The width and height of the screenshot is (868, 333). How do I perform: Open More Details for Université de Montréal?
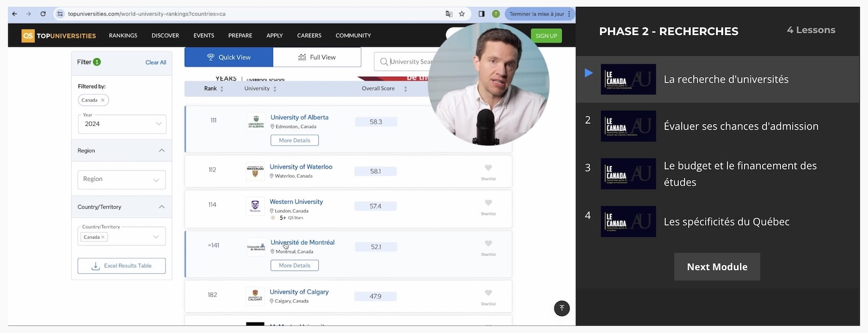coord(295,266)
